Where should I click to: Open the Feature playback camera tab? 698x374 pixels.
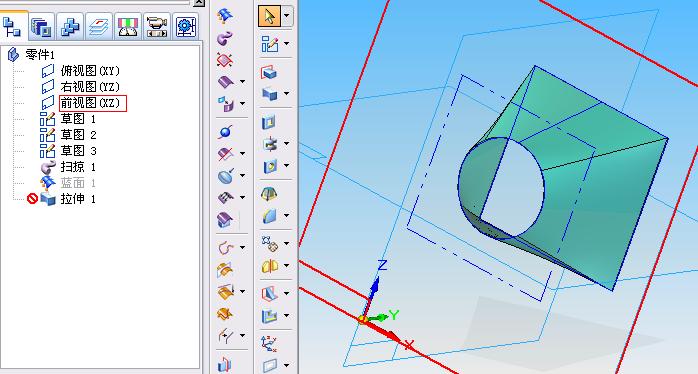(157, 27)
